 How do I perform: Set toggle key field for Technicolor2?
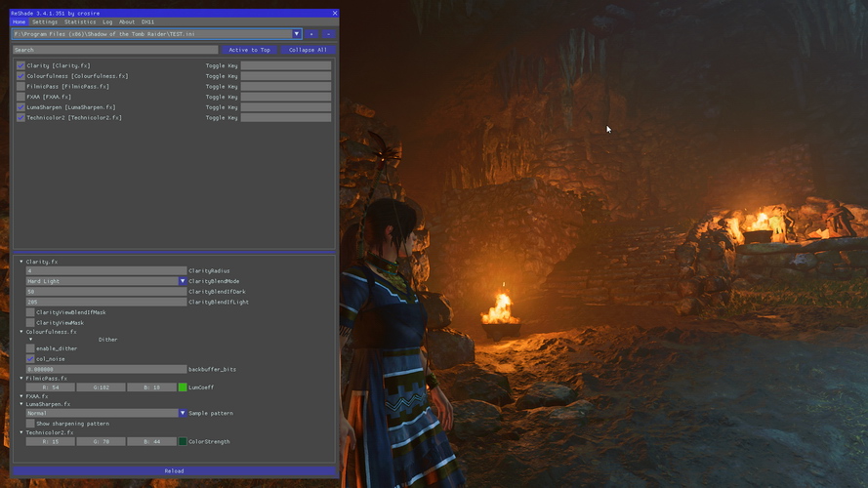pos(286,118)
